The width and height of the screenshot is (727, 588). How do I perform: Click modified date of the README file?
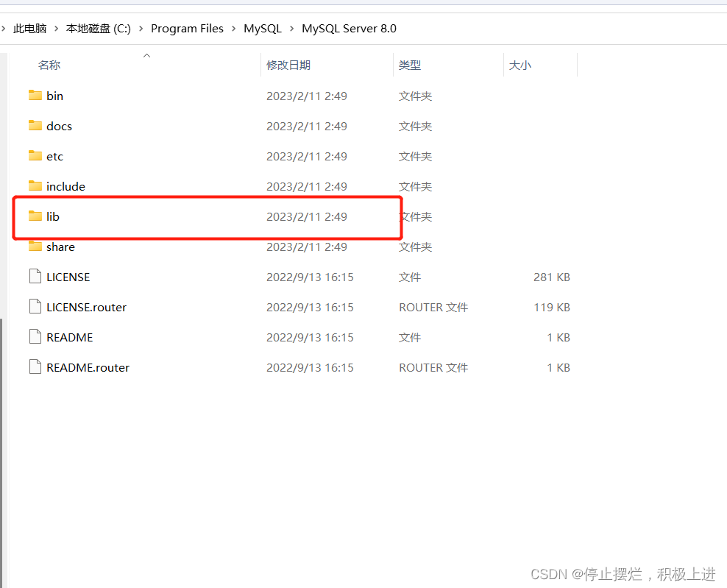pos(310,337)
